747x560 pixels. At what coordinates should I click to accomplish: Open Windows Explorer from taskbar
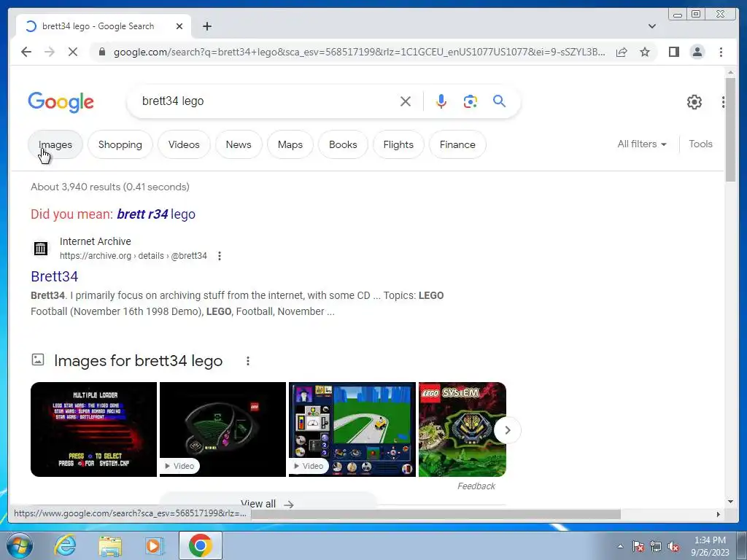pos(109,545)
